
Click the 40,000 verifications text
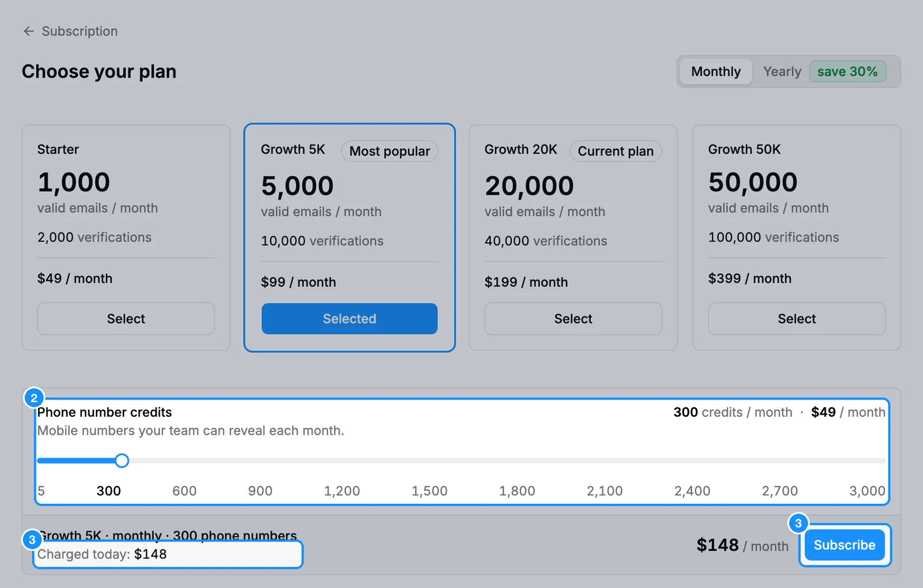[546, 240]
